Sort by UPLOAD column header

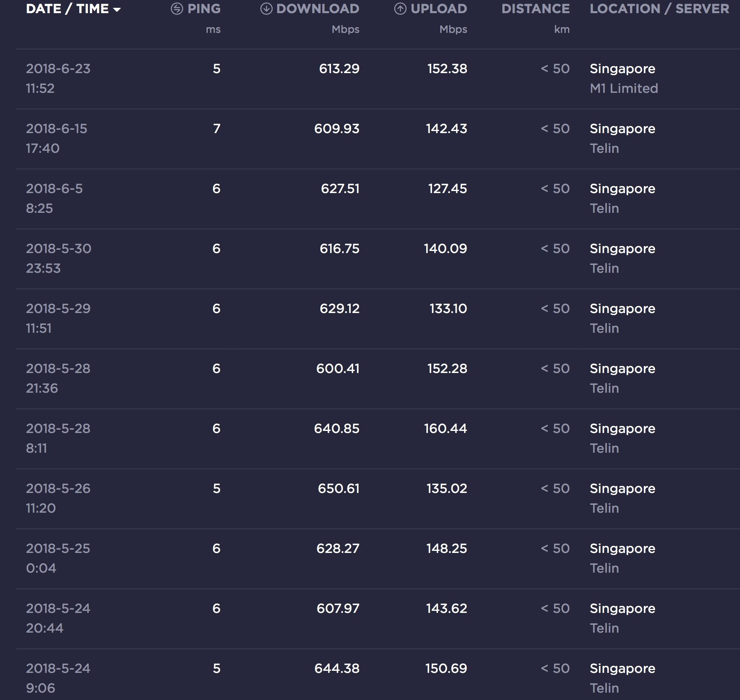(439, 9)
